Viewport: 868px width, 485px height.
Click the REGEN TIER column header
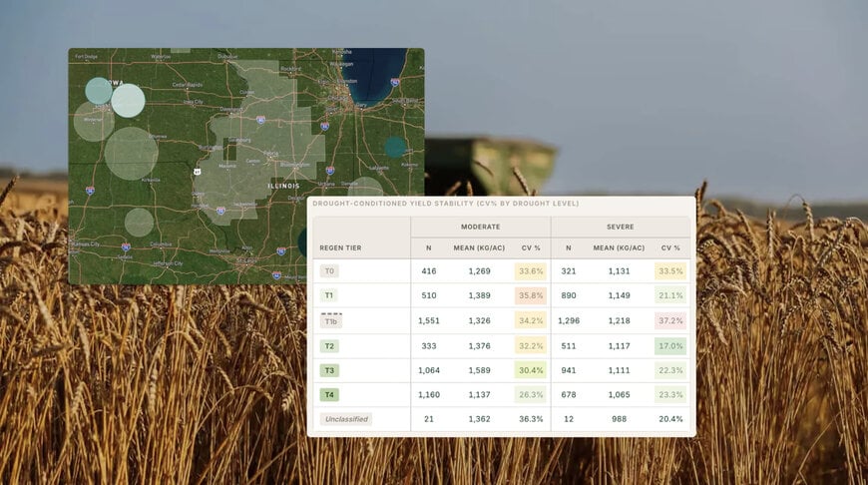click(x=340, y=248)
